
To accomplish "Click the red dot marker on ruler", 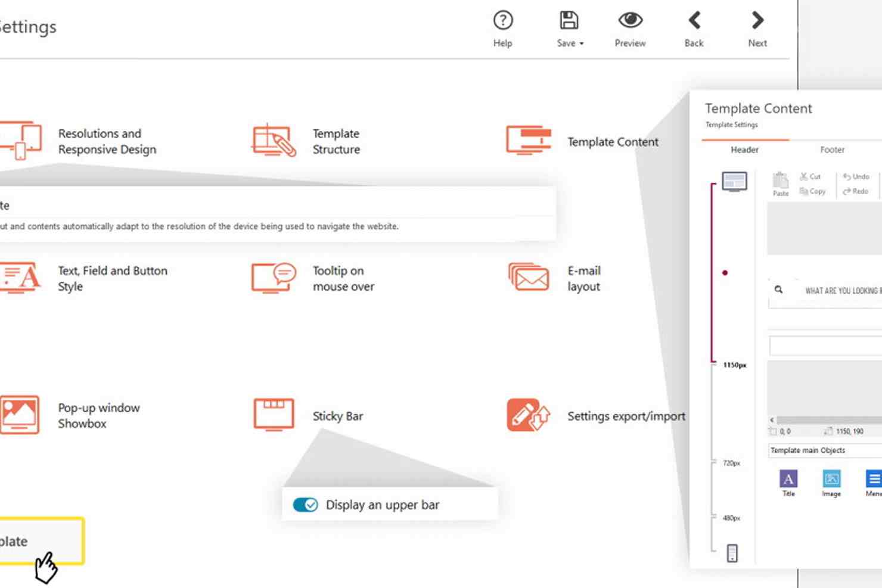I will [725, 273].
